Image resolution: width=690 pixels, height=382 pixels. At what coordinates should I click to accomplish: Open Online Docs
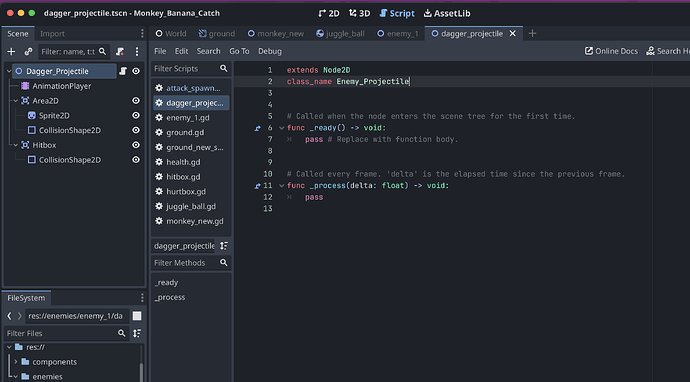[x=611, y=51]
